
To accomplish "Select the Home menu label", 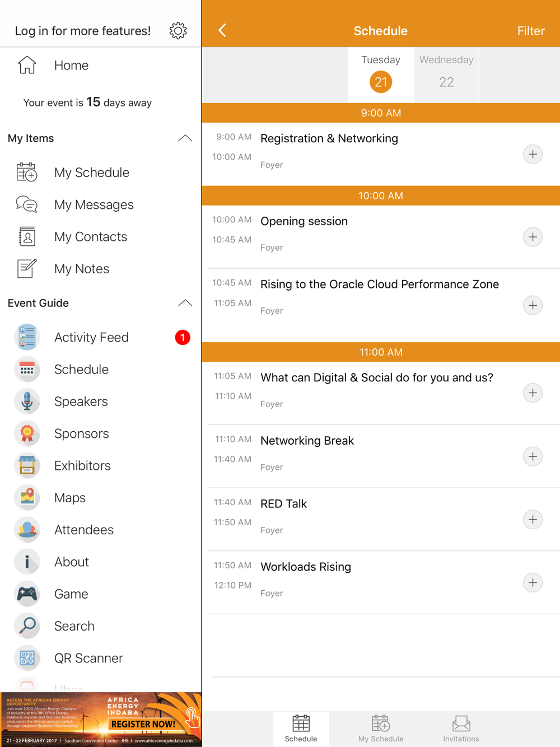I will pos(71,66).
